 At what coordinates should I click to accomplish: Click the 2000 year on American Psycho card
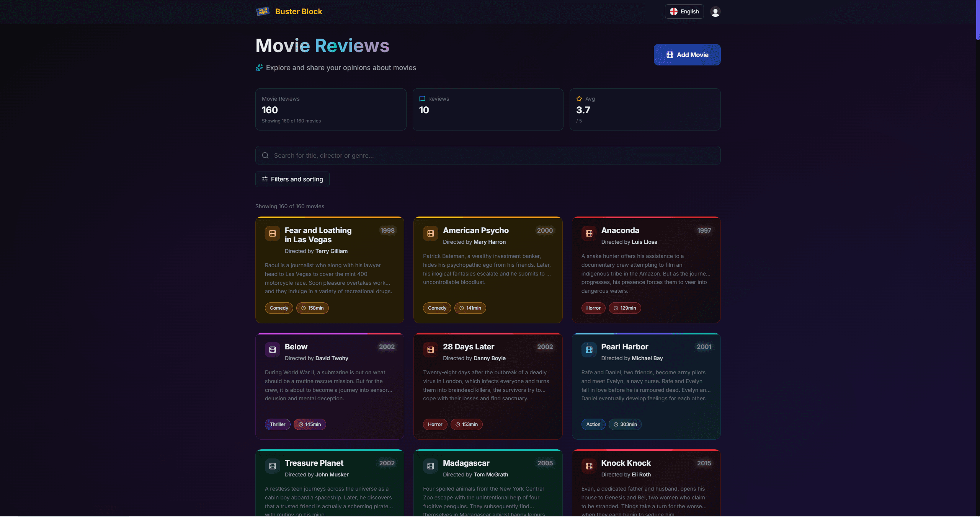(545, 230)
